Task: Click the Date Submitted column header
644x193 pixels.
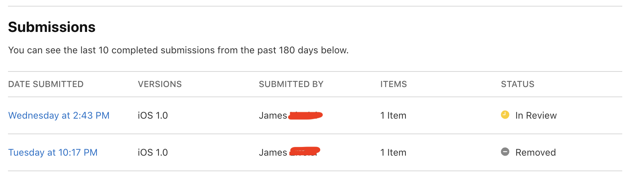Action: point(46,84)
